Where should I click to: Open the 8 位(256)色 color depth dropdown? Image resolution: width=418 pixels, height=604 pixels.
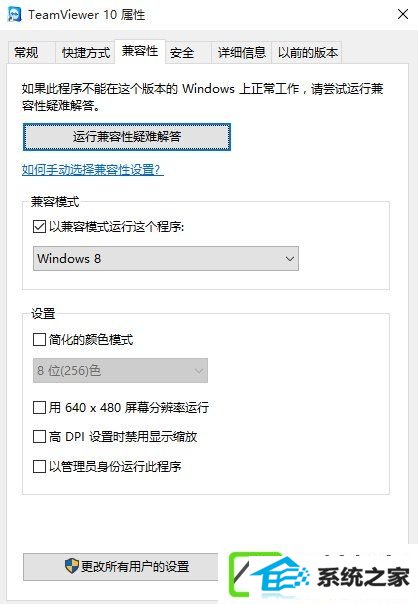(120, 371)
